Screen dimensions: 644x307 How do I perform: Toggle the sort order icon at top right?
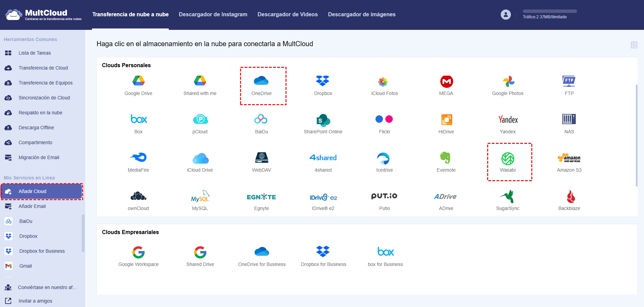(x=634, y=45)
